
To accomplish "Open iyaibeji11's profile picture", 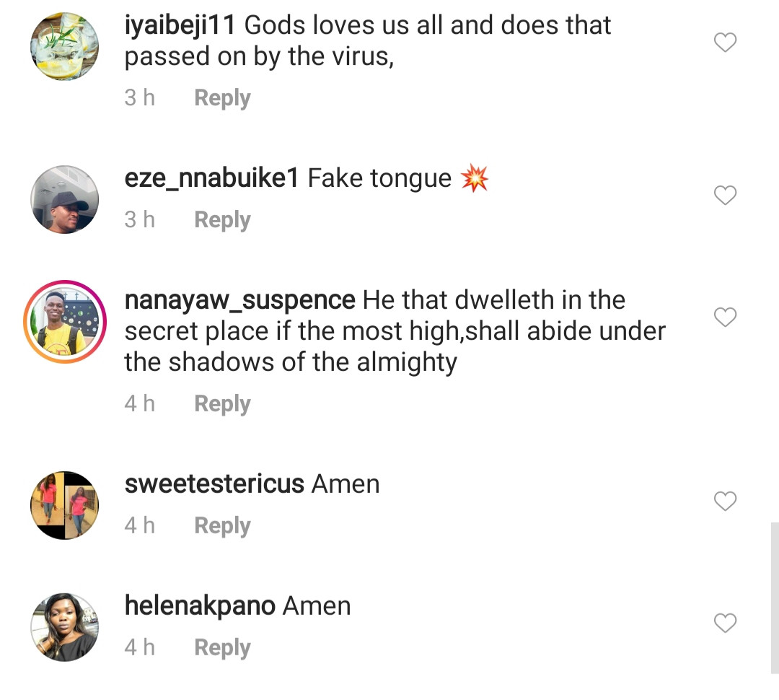I will click(64, 46).
